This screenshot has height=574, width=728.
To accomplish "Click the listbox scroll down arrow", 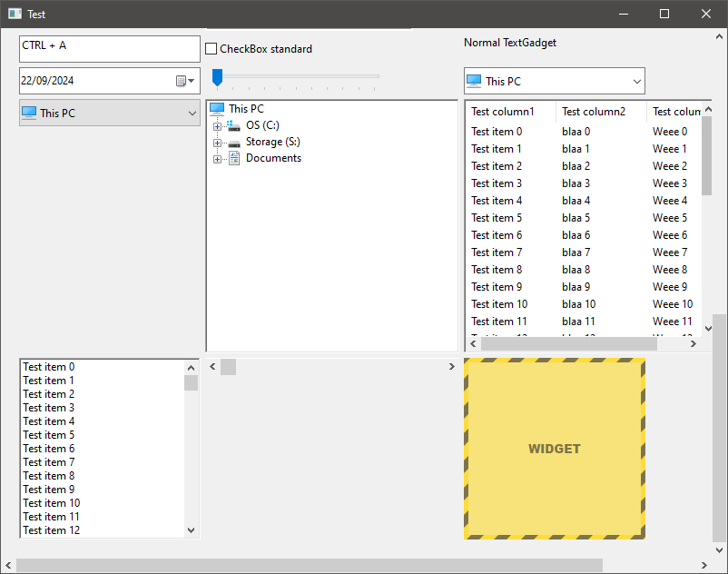I will [x=191, y=529].
